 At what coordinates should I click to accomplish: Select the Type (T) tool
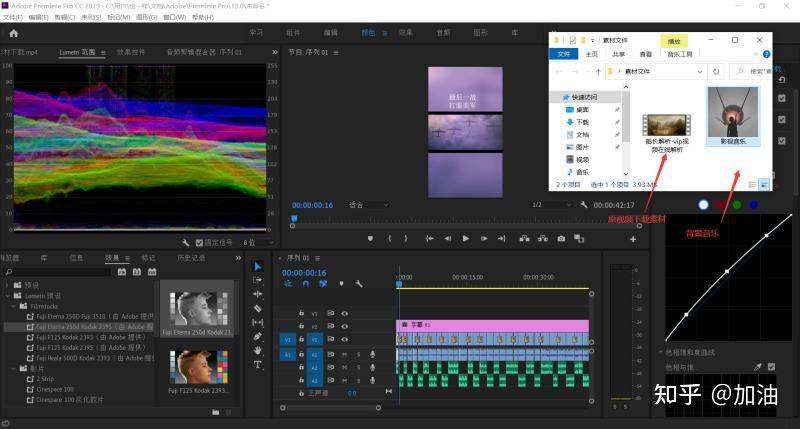(258, 365)
